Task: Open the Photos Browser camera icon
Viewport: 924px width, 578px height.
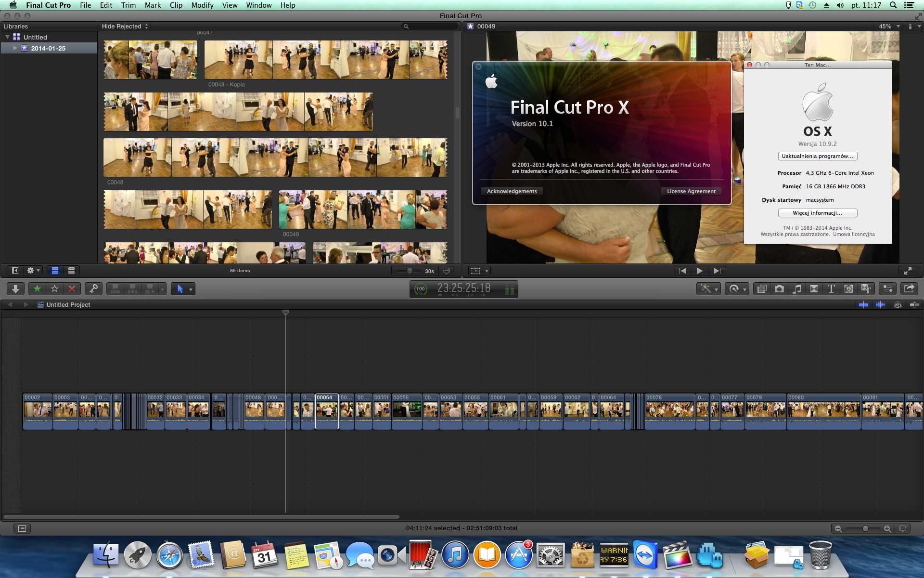Action: pyautogui.click(x=779, y=289)
